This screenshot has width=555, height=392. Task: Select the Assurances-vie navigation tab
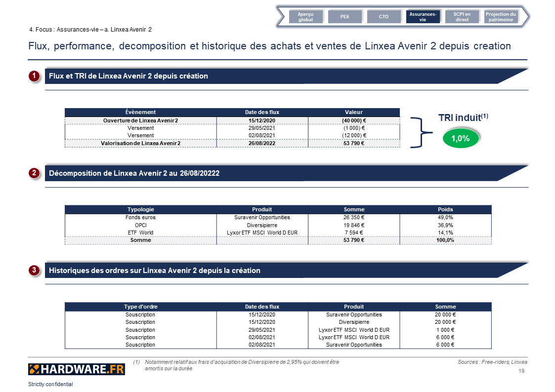coord(423,17)
